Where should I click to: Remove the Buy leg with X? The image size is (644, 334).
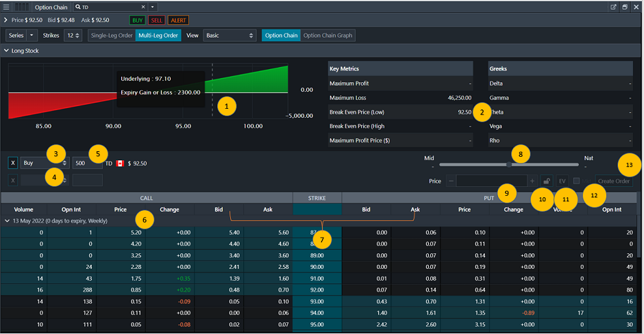pyautogui.click(x=12, y=164)
